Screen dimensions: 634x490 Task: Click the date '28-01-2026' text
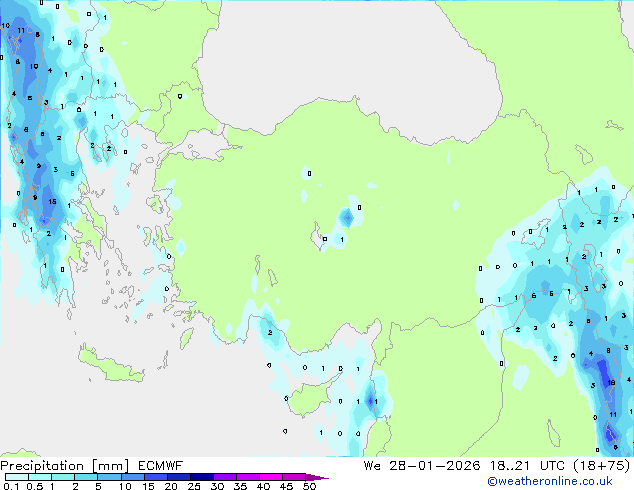point(435,466)
